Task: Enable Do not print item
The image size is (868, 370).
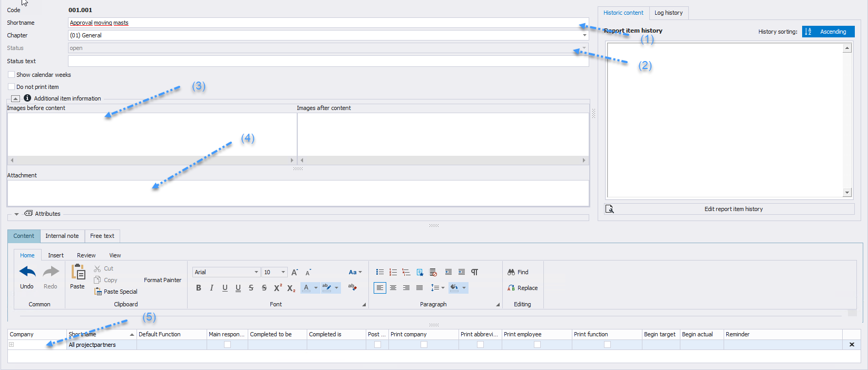Action: [x=11, y=87]
